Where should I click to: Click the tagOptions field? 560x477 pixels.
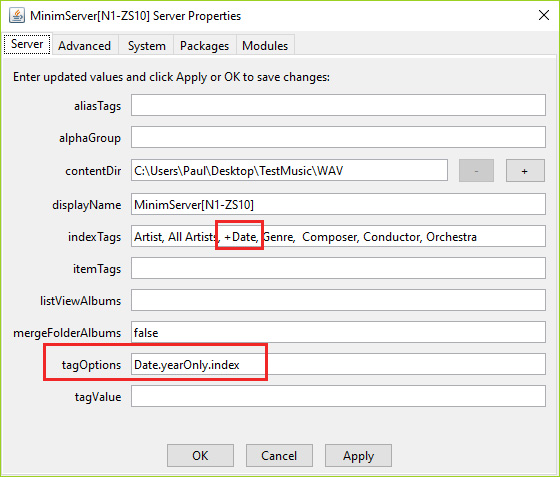338,364
